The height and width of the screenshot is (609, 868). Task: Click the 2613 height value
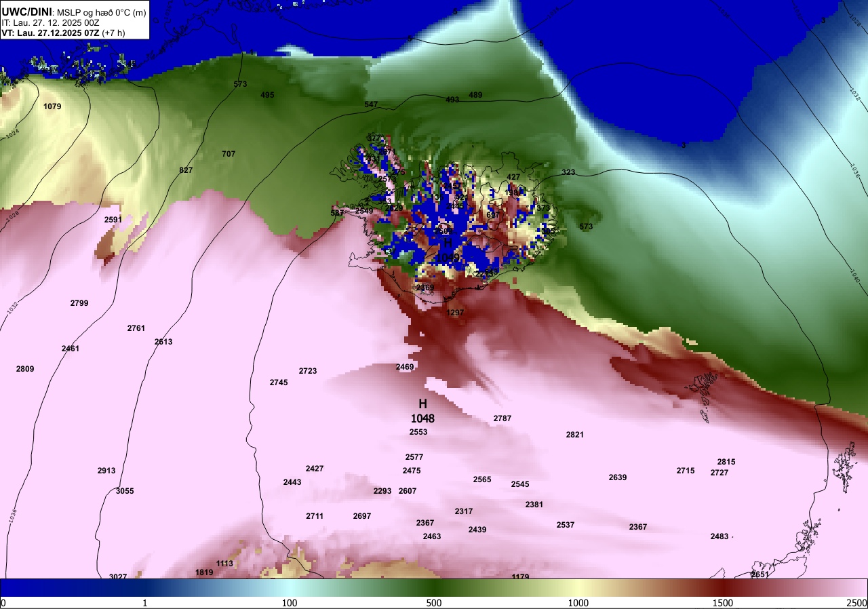coord(163,342)
